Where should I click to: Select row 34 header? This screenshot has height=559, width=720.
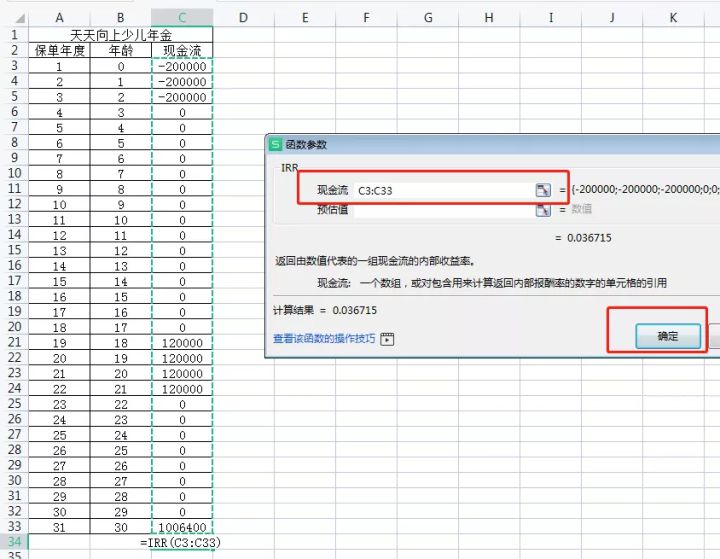point(14,542)
